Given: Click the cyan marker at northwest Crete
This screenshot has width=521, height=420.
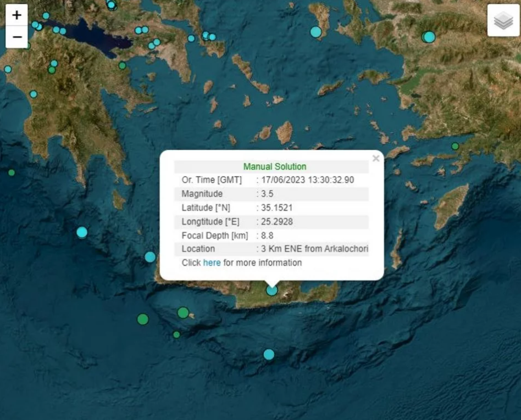Looking at the screenshot, I should (x=150, y=256).
